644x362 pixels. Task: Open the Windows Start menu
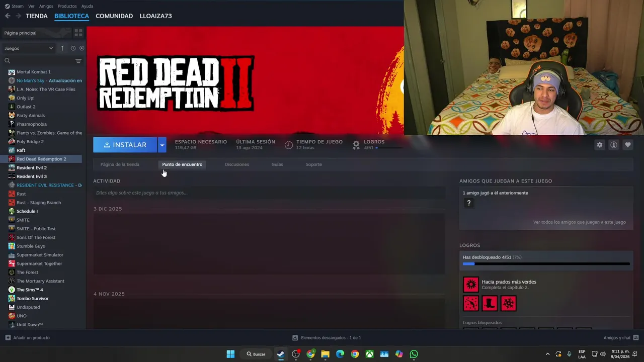tap(230, 354)
